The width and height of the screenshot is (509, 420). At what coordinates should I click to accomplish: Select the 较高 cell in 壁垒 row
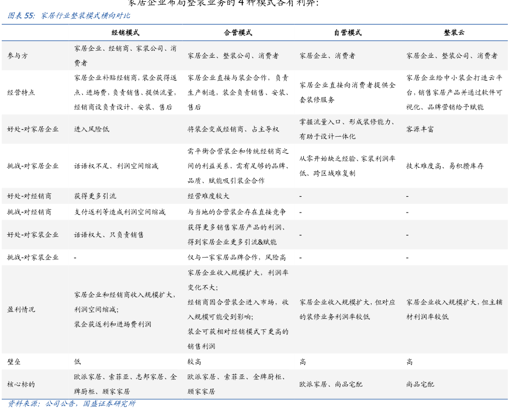click(194, 362)
